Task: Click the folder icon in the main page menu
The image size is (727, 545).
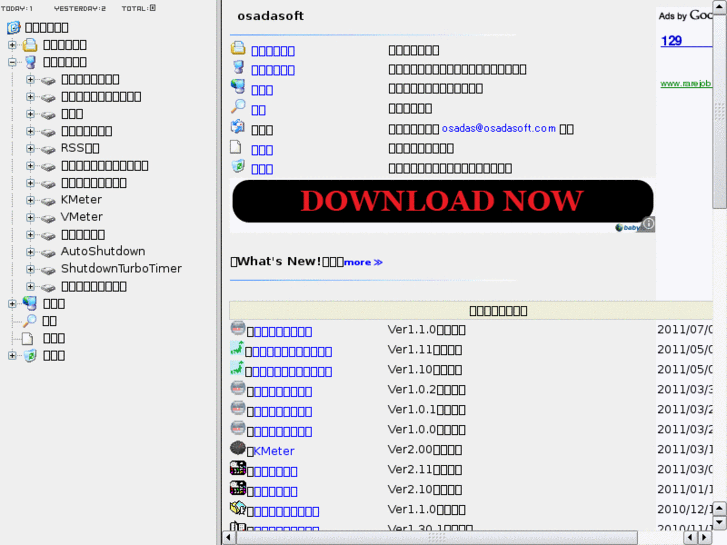Action: (238, 48)
